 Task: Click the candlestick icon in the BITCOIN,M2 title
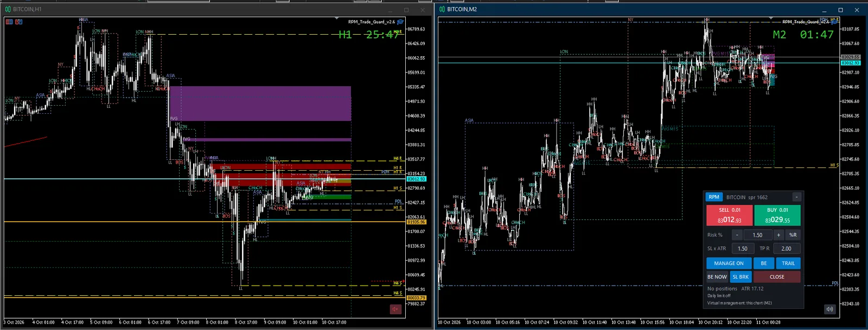click(x=442, y=9)
